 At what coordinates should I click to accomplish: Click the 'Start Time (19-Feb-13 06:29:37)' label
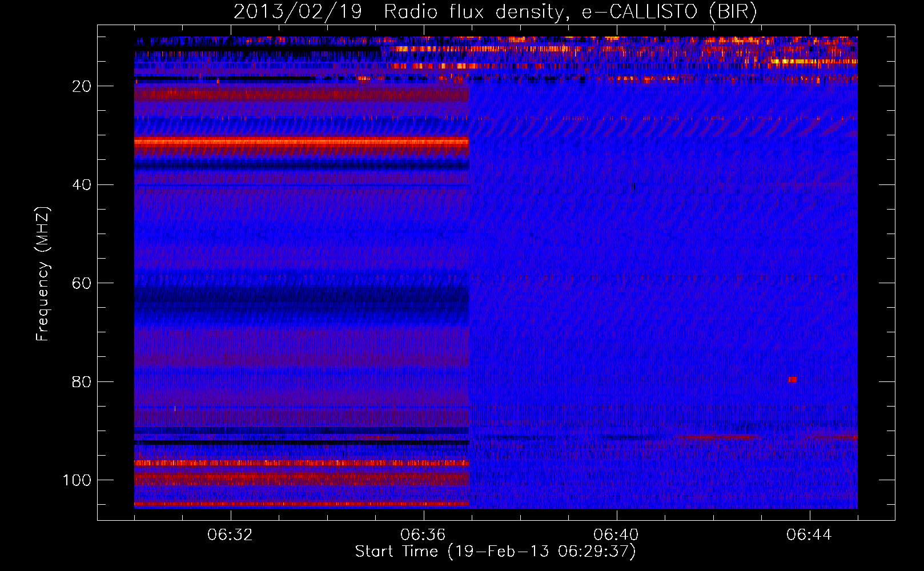point(495,552)
